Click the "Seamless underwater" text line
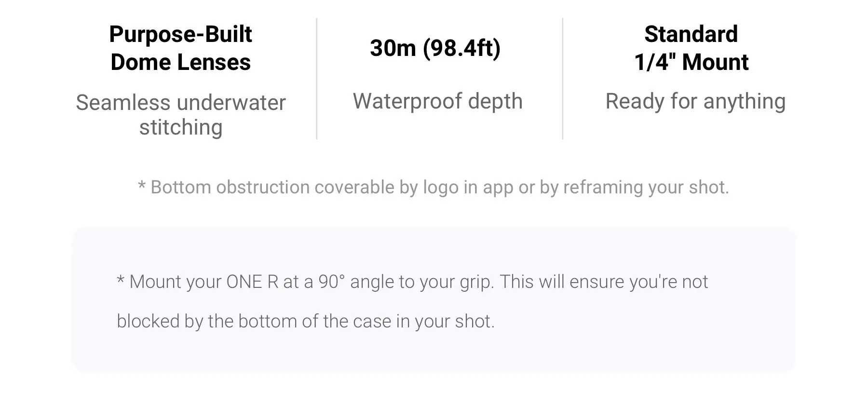The height and width of the screenshot is (420, 868). 180,103
